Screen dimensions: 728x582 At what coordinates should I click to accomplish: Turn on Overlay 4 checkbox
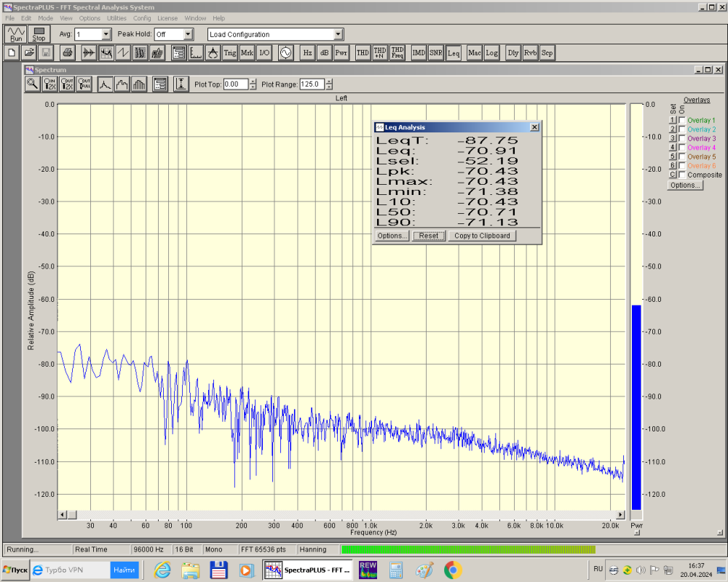click(682, 148)
